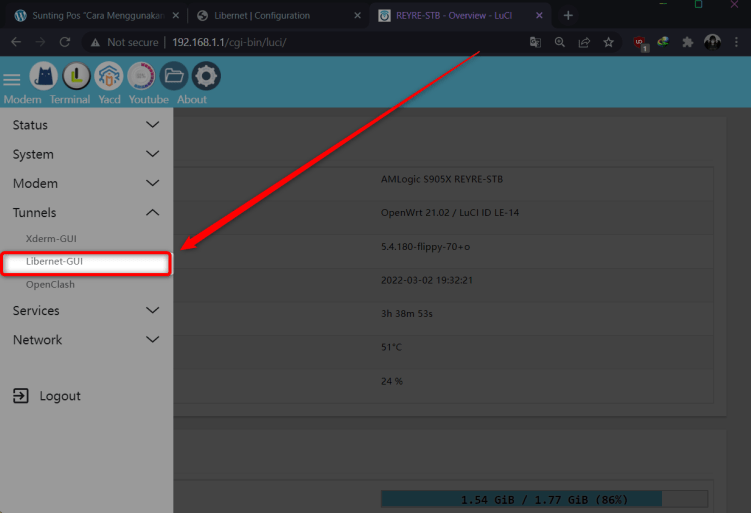This screenshot has height=513, width=751.
Task: Click the 24 % usage value
Action: coord(392,381)
